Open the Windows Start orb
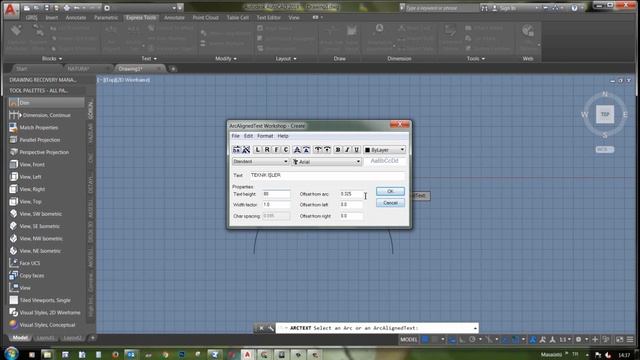Screen dimensions: 640x360 (x=11, y=353)
